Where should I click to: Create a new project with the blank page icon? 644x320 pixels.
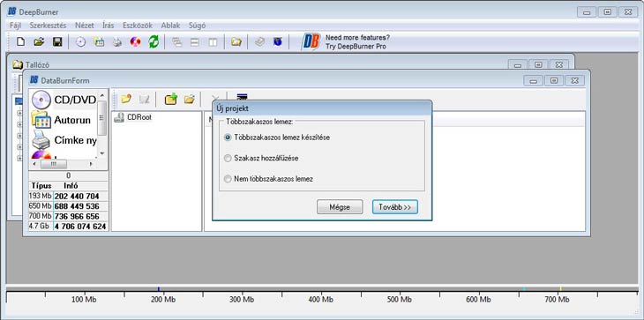20,41
